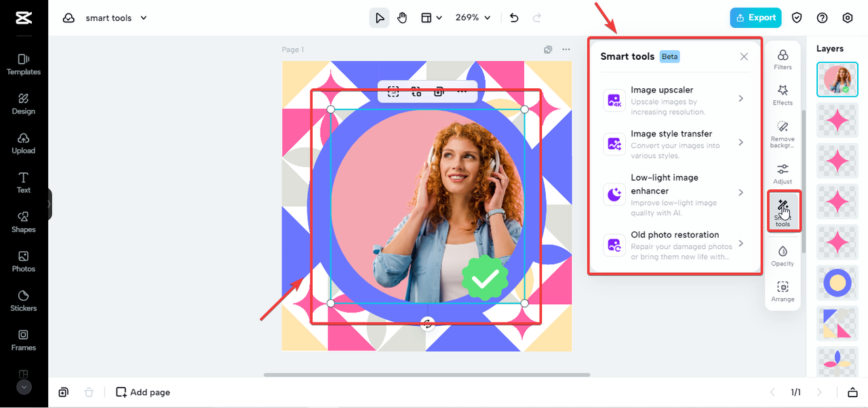Go to the previous page arrow
Screen dimensions: 868x408
[x=772, y=392]
